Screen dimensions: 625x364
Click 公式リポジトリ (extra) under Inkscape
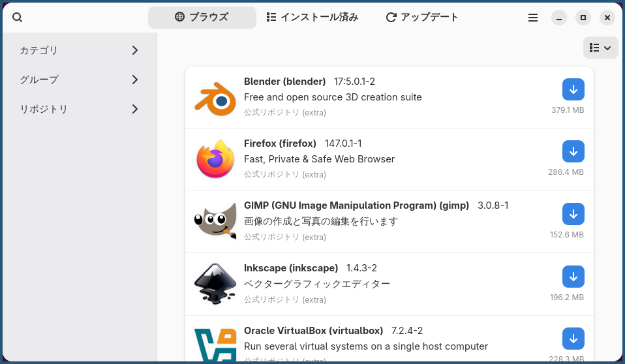pyautogui.click(x=285, y=299)
